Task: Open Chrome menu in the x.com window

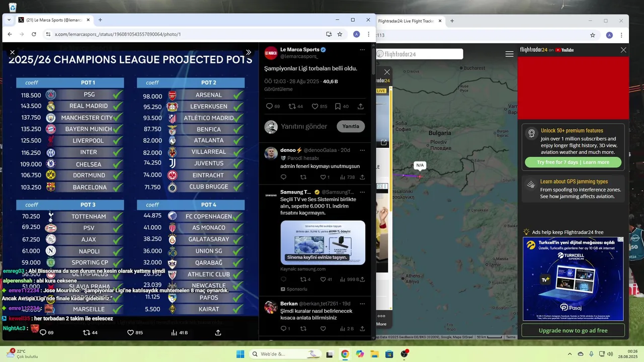Action: 368,34
